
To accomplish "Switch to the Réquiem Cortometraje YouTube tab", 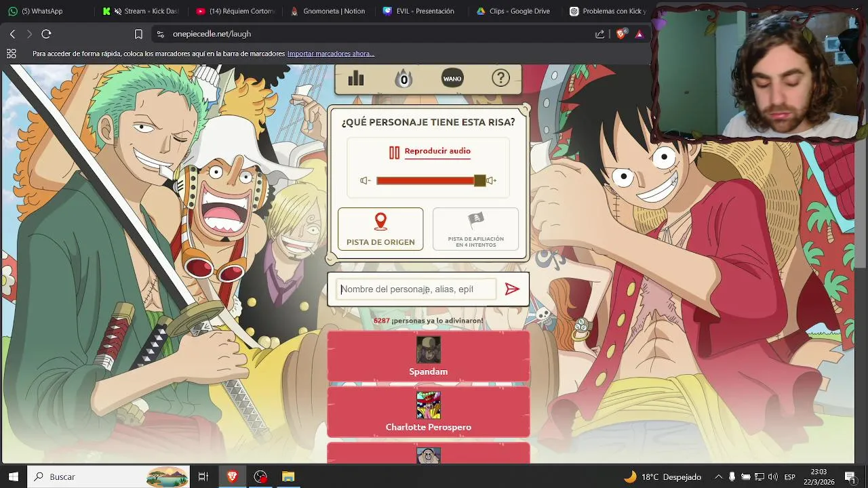I will 235,11.
